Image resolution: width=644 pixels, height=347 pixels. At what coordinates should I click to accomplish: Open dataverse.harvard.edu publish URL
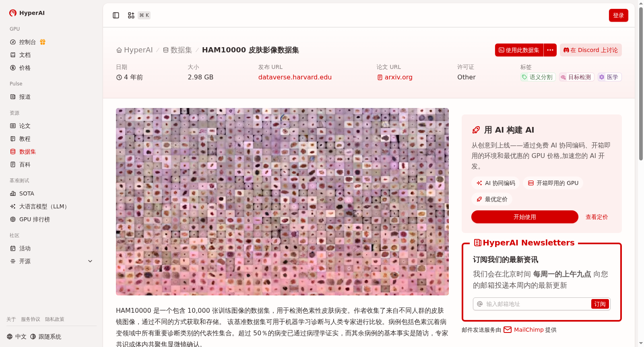click(295, 77)
